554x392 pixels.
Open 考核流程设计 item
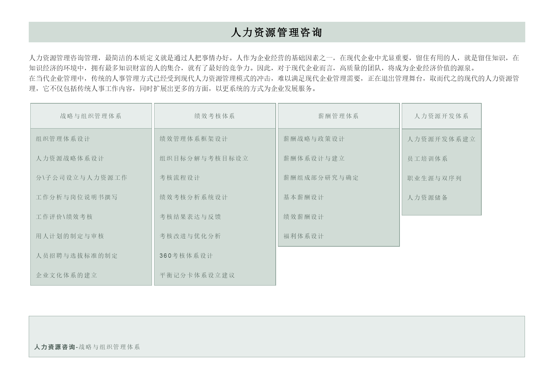click(180, 178)
